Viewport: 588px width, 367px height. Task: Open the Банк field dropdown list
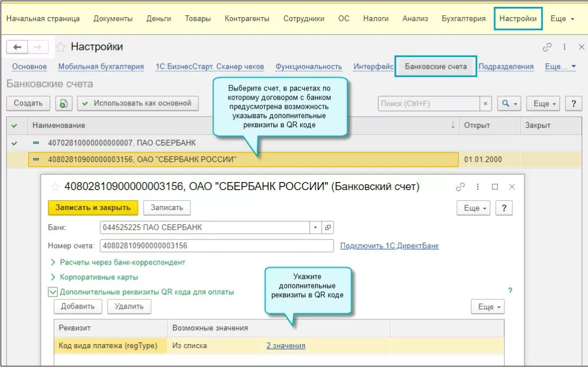tap(315, 227)
